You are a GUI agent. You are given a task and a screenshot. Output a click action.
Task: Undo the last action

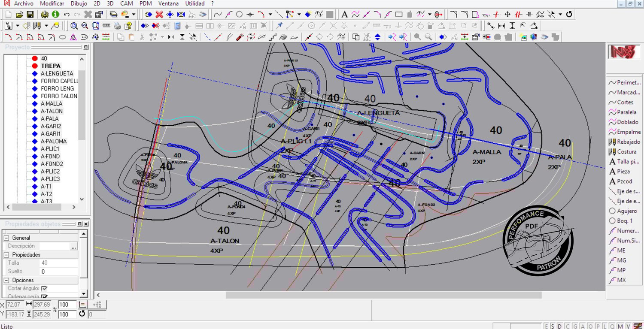tap(67, 14)
